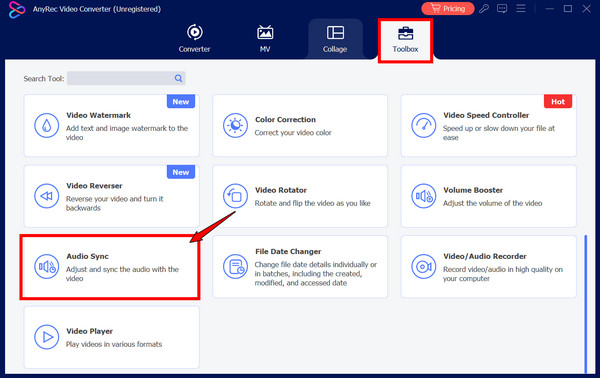
Task: Open the Video Watermark droplet icon
Action: coord(46,125)
